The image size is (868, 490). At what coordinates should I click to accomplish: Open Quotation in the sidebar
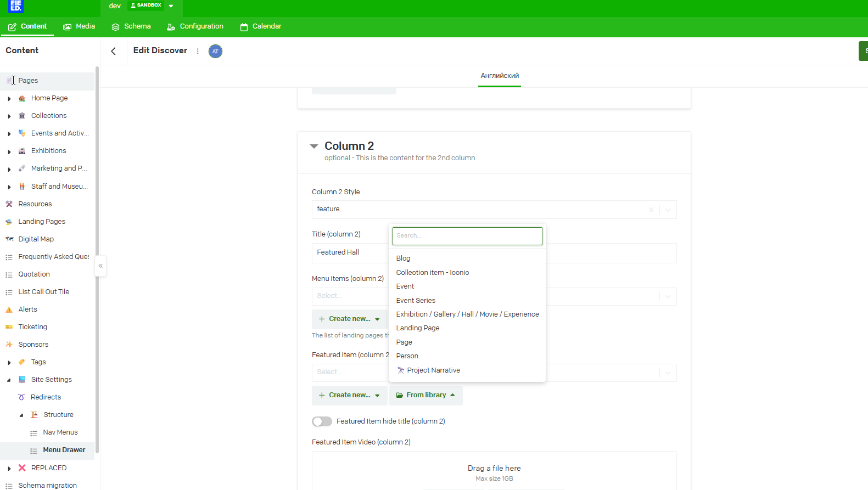34,274
